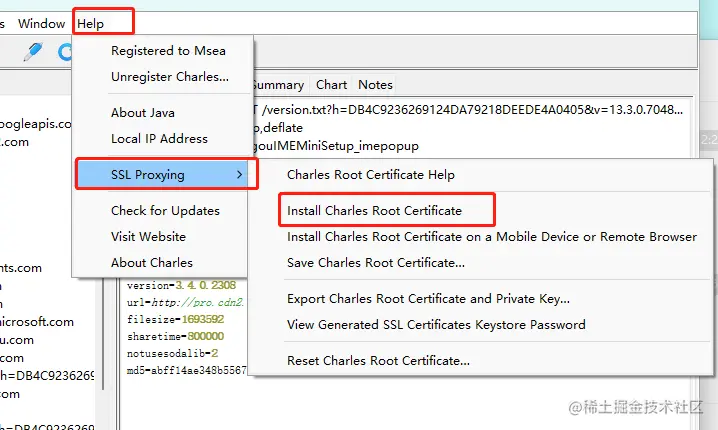
Task: Switch to the Chart tab
Action: coord(331,85)
